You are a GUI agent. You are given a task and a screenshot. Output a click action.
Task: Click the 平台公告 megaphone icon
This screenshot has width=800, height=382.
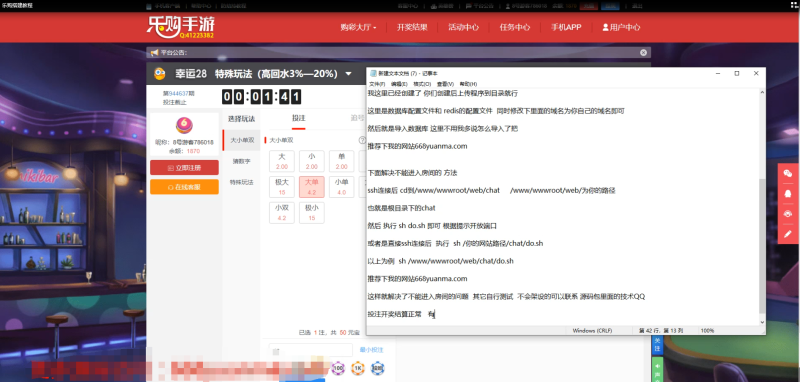click(154, 52)
